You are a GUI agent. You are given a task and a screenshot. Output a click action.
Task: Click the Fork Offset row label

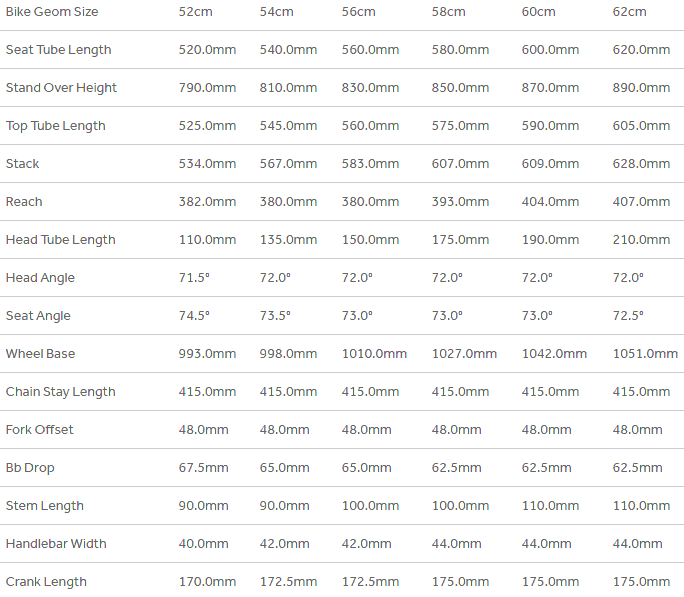point(39,430)
